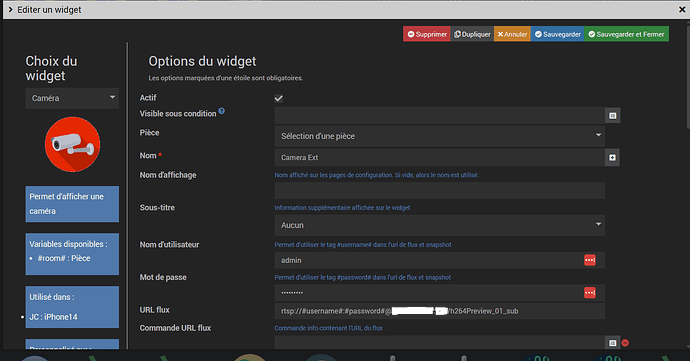Toggle the Actif checkbox
Image resolution: width=690 pixels, height=361 pixels.
point(279,99)
